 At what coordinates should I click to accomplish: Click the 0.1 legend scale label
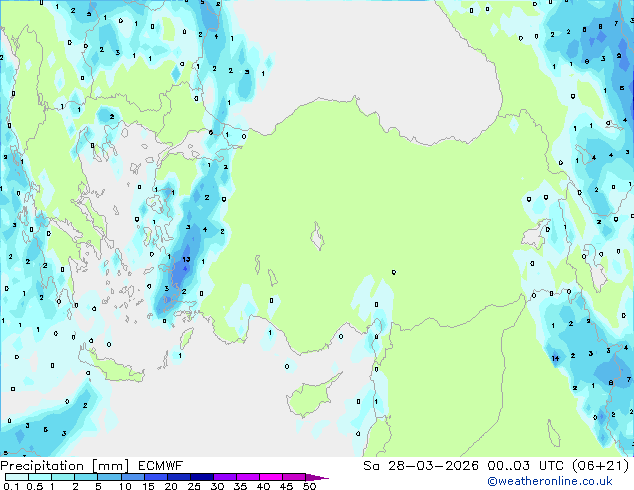pyautogui.click(x=11, y=486)
